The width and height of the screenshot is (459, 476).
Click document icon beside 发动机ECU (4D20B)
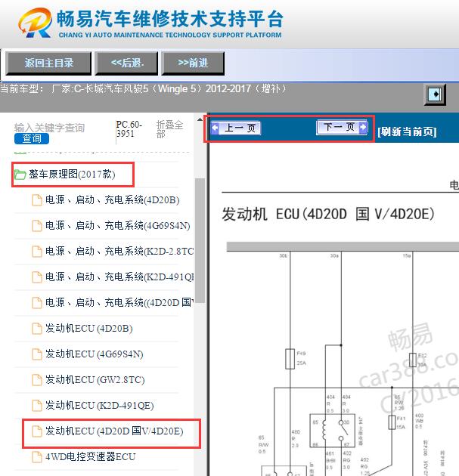pyautogui.click(x=37, y=329)
